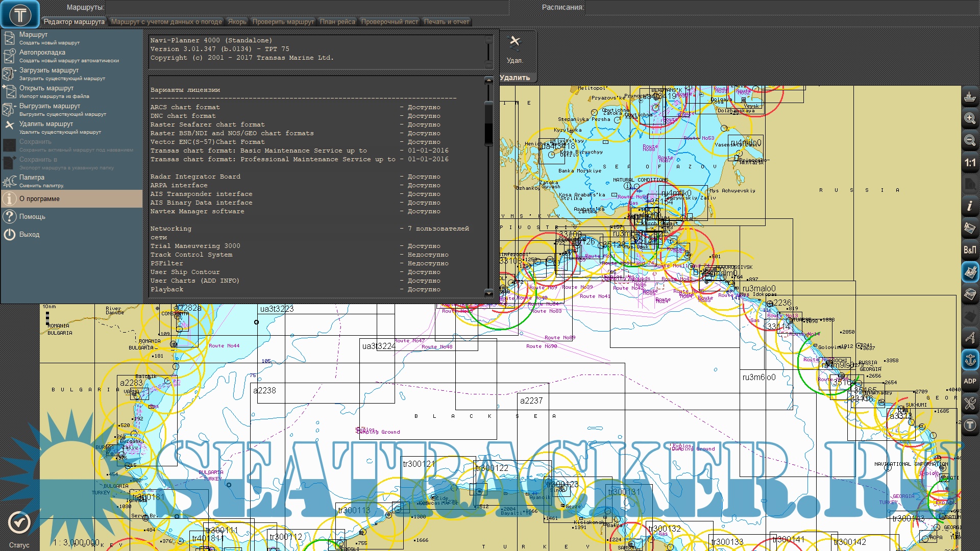Click the ADP button in right toolbar

click(970, 381)
